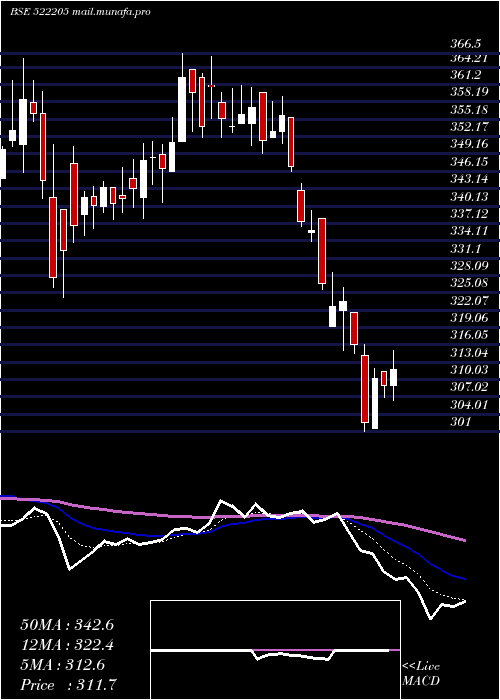Click the 334.11 price axis label
500x700 pixels.
tap(468, 231)
